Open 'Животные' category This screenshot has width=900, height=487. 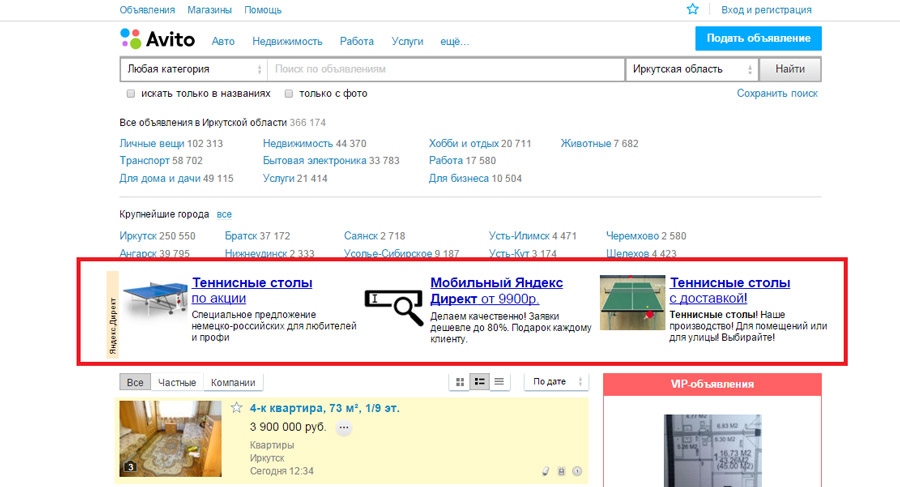(585, 144)
